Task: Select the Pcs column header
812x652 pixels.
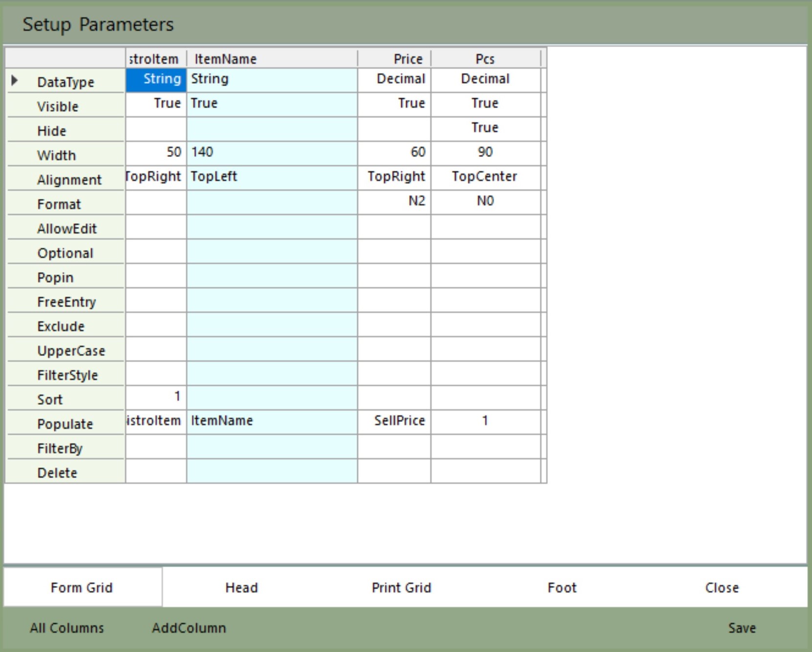Action: click(x=485, y=59)
